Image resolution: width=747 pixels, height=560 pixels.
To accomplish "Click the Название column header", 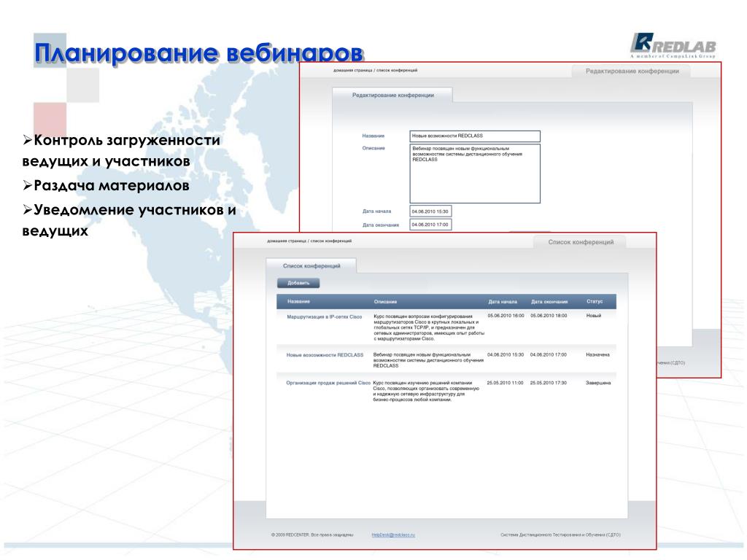I will [298, 301].
